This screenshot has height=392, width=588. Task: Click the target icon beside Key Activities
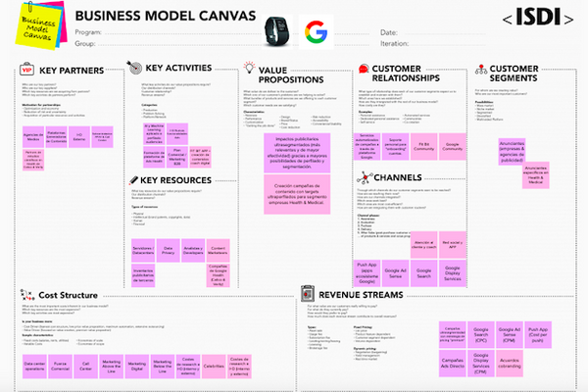[x=135, y=70]
